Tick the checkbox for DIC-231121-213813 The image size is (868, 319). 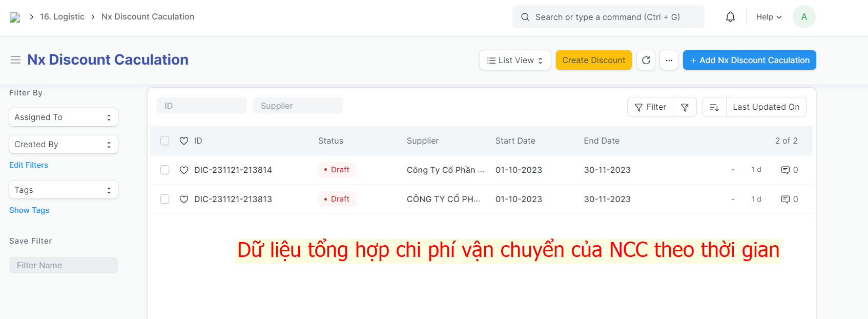(x=164, y=199)
